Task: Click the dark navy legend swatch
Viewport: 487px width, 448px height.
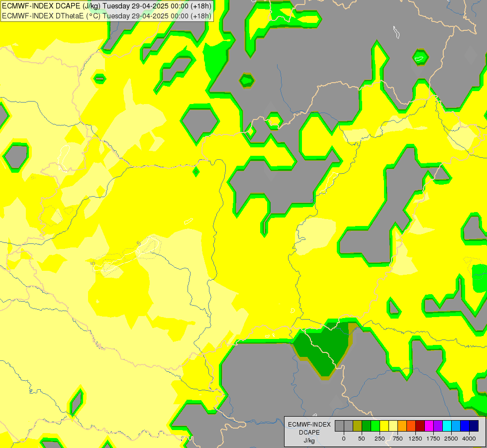Action: (474, 426)
